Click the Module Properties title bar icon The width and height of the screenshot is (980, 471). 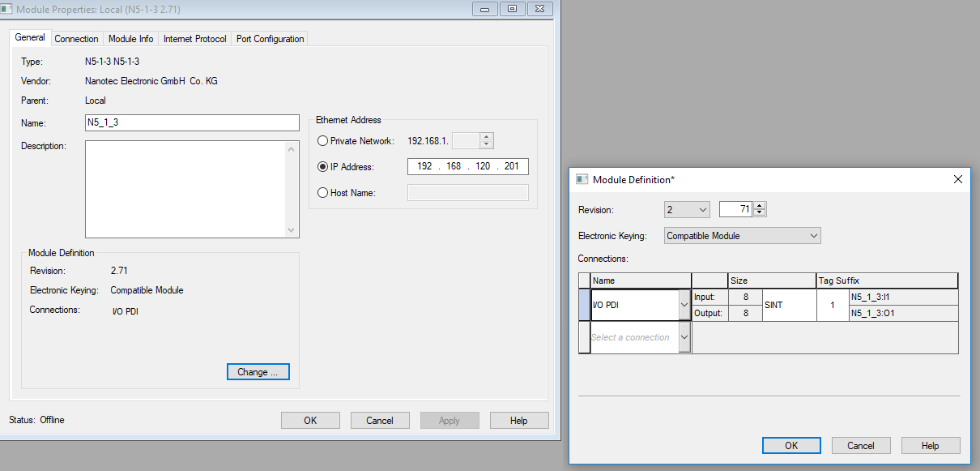pos(8,9)
